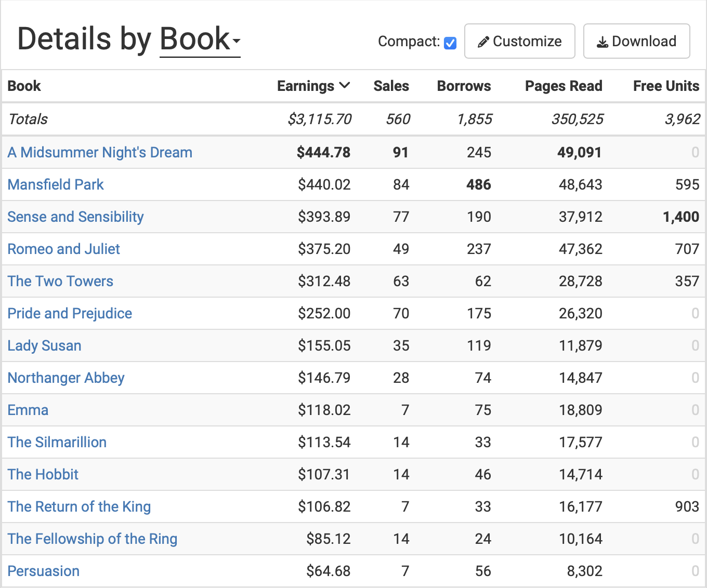Image resolution: width=707 pixels, height=588 pixels.
Task: Sort by the Book column header
Action: (24, 86)
